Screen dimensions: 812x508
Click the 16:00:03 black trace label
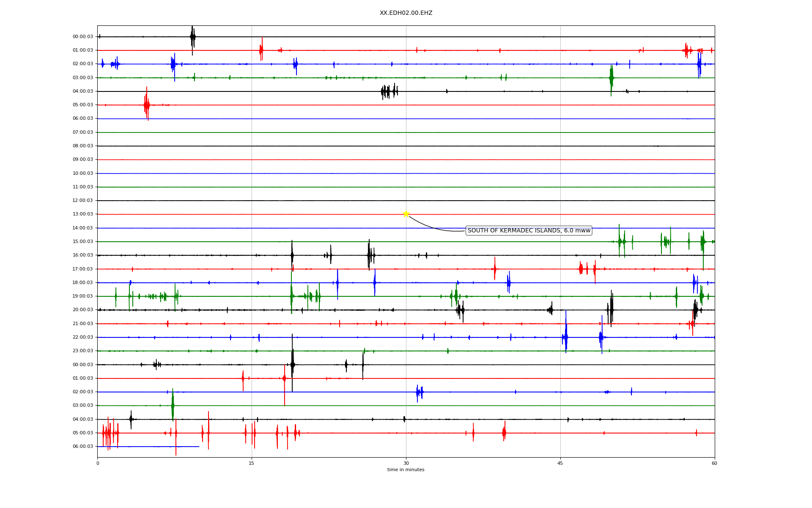click(83, 255)
